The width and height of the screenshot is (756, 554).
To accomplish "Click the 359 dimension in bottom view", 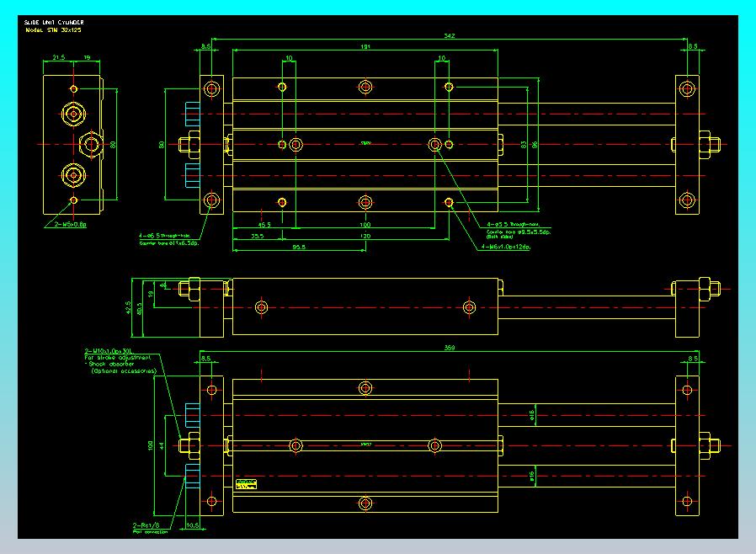I will tap(450, 348).
